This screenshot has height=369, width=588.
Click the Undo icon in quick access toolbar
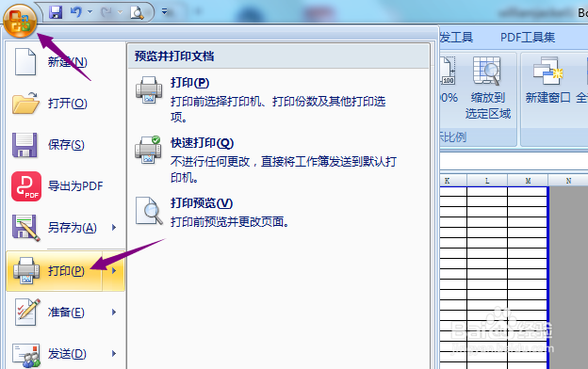click(76, 12)
